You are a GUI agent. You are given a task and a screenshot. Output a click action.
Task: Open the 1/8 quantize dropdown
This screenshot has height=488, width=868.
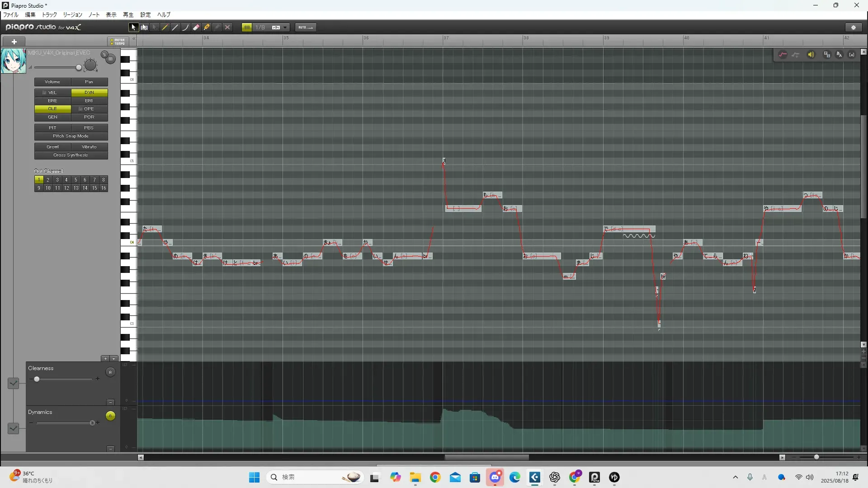(285, 28)
